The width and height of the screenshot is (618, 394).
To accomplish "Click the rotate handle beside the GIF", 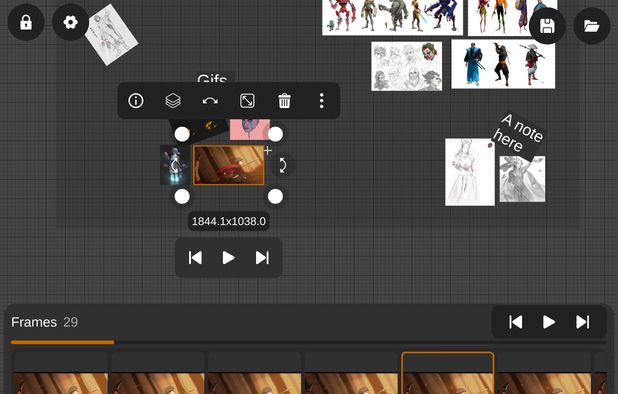I will [283, 165].
